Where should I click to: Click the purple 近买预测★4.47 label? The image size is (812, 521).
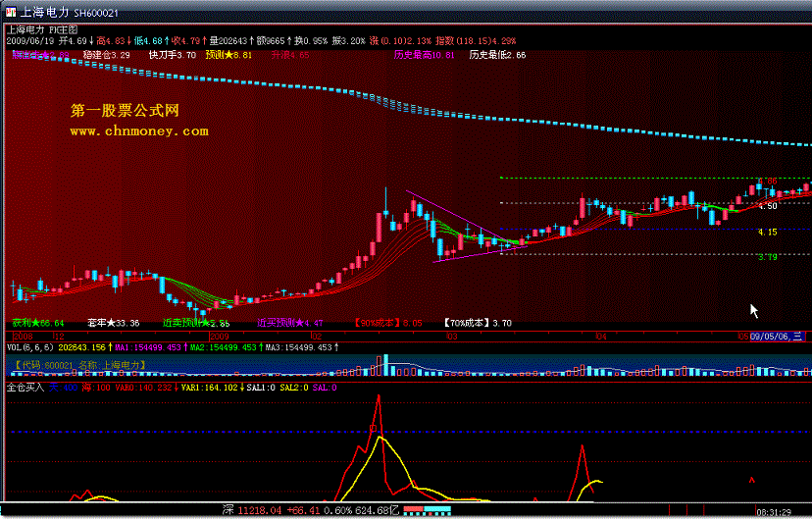pos(290,323)
